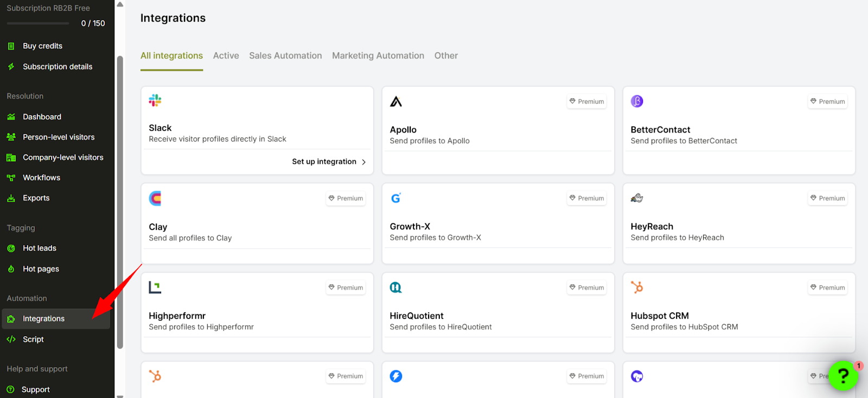The height and width of the screenshot is (398, 868).
Task: Click the HireQuotient logo icon
Action: (x=396, y=287)
